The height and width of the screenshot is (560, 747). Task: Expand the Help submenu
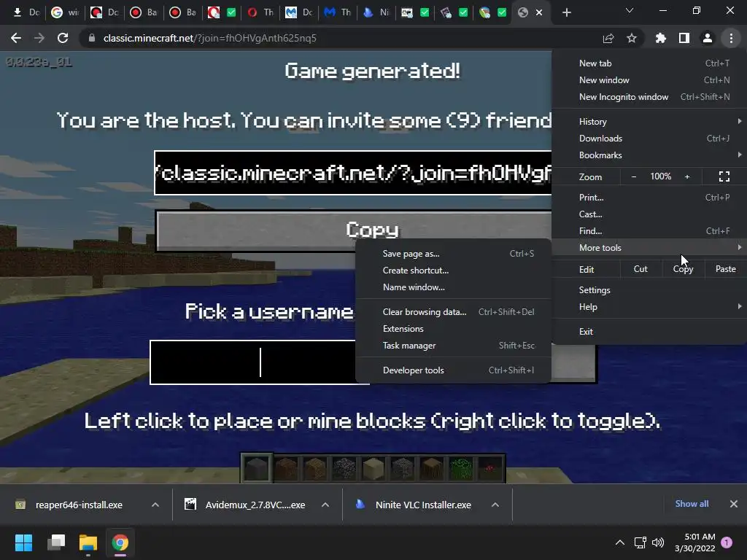point(649,307)
